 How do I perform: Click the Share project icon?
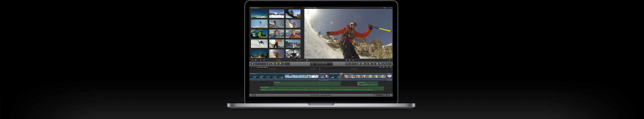pos(390,64)
